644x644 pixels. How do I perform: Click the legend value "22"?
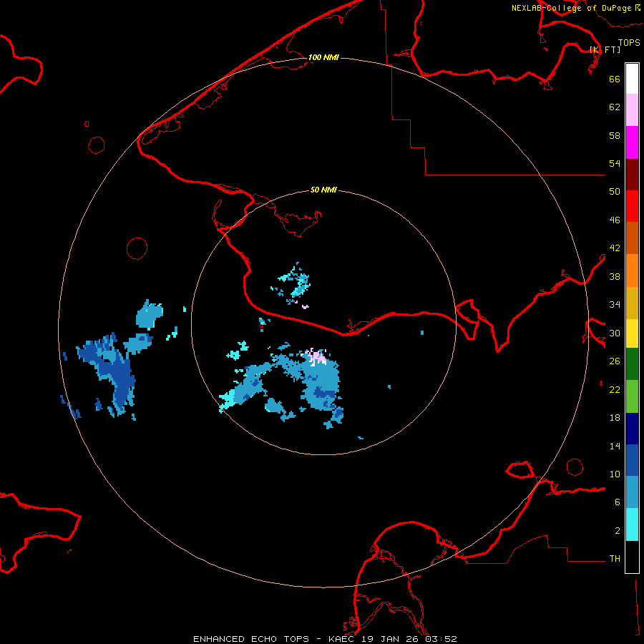tap(615, 390)
